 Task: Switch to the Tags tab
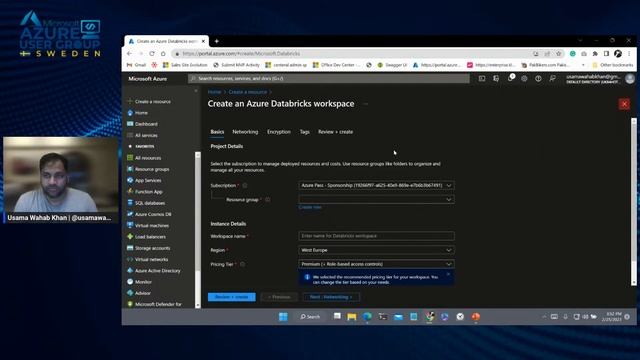pyautogui.click(x=304, y=132)
